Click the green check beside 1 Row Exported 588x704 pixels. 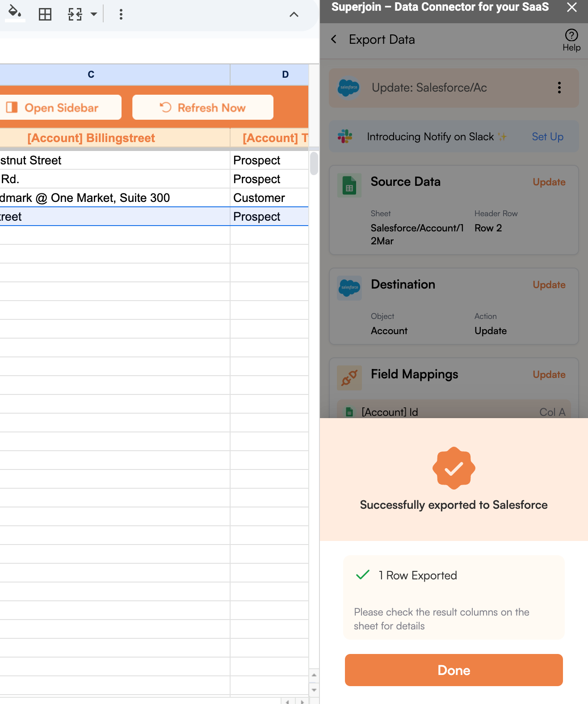pos(362,575)
